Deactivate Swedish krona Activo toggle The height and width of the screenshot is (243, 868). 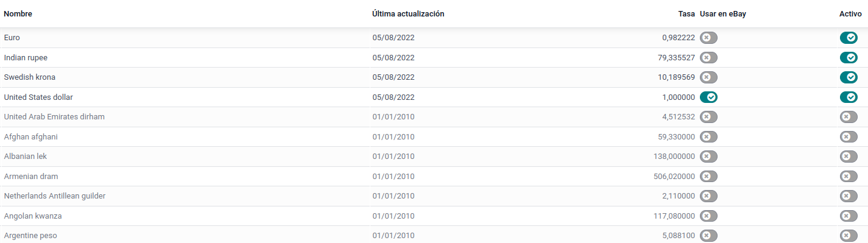point(849,77)
